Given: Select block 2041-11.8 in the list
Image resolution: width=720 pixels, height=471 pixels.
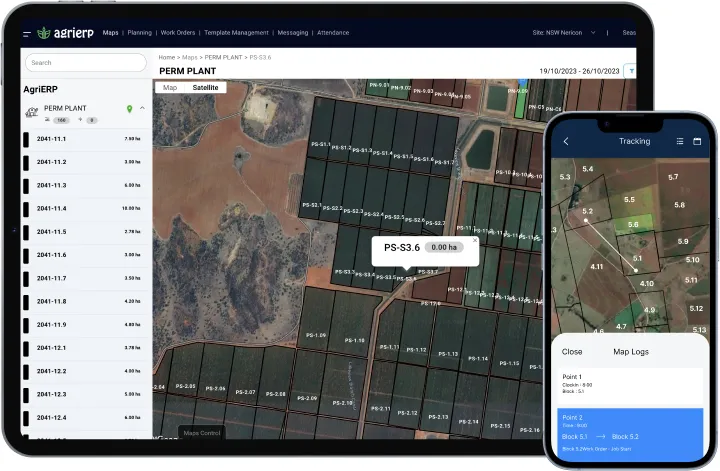Looking at the screenshot, I should [87, 302].
